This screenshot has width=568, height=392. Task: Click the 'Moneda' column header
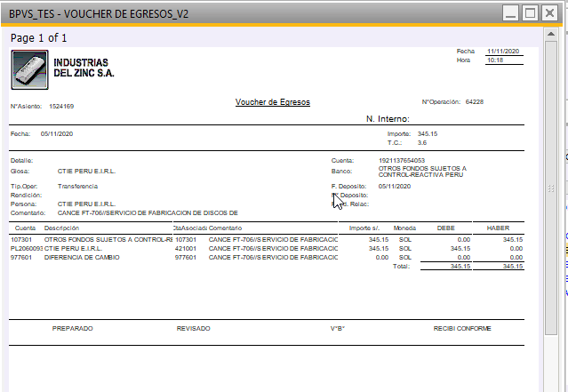pos(404,228)
